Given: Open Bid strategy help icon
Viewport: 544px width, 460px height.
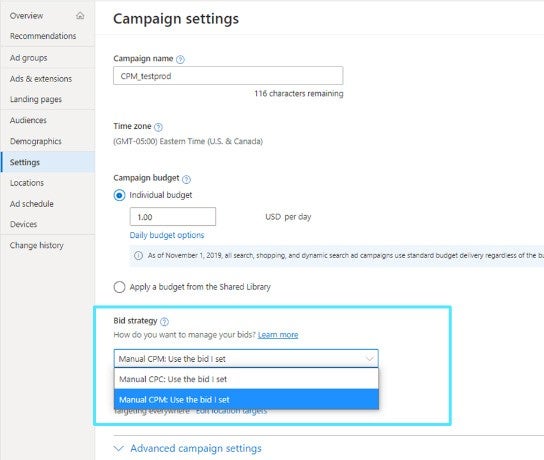Looking at the screenshot, I should click(x=164, y=322).
